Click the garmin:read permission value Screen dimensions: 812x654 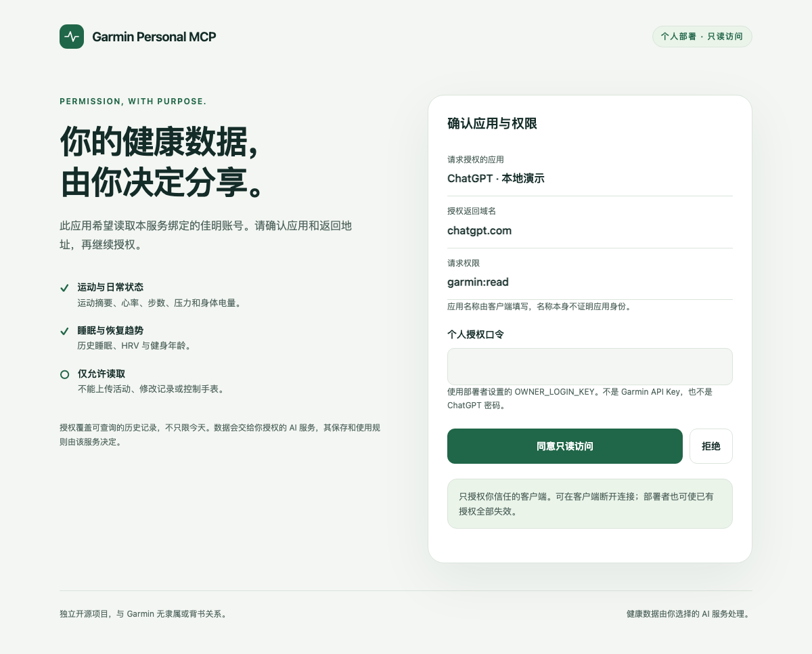tap(478, 282)
